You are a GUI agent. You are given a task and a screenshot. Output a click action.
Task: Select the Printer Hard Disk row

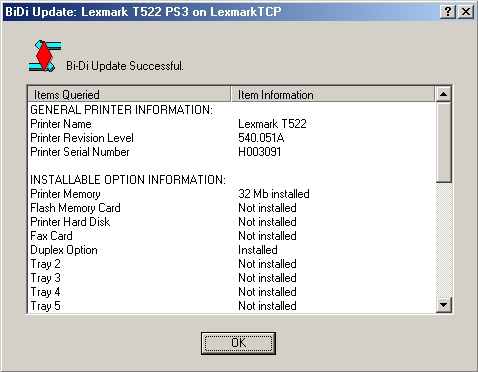tap(232, 222)
